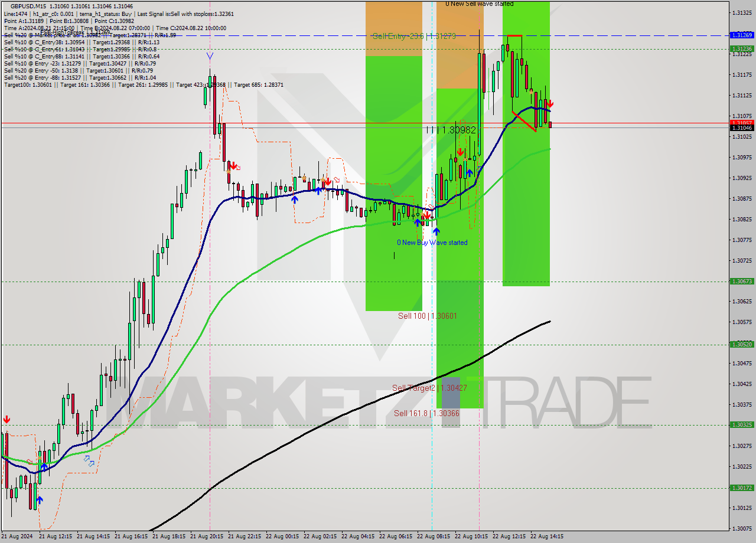Click the 'Sell %20 @ Entry -88' info line

(x=80, y=78)
